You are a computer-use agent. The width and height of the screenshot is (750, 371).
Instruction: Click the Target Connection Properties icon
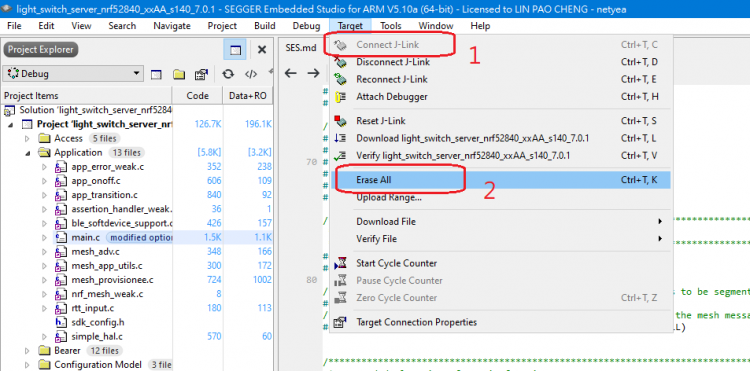pyautogui.click(x=340, y=322)
